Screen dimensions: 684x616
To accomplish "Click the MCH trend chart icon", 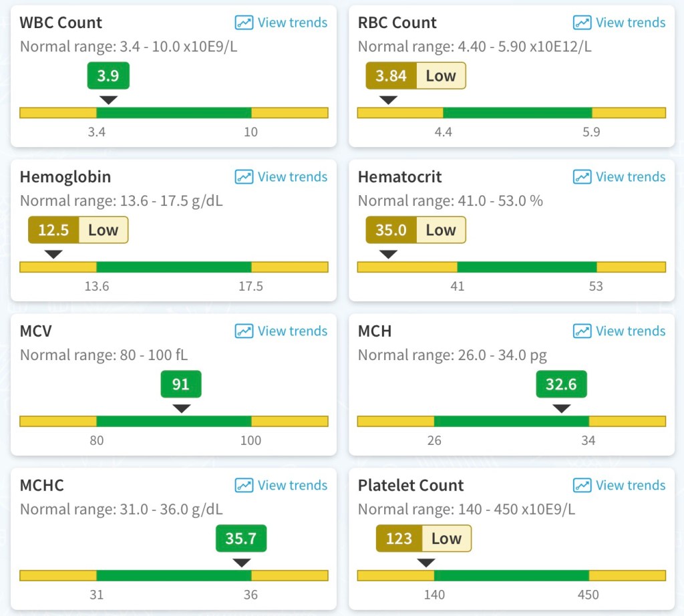I will click(x=582, y=331).
